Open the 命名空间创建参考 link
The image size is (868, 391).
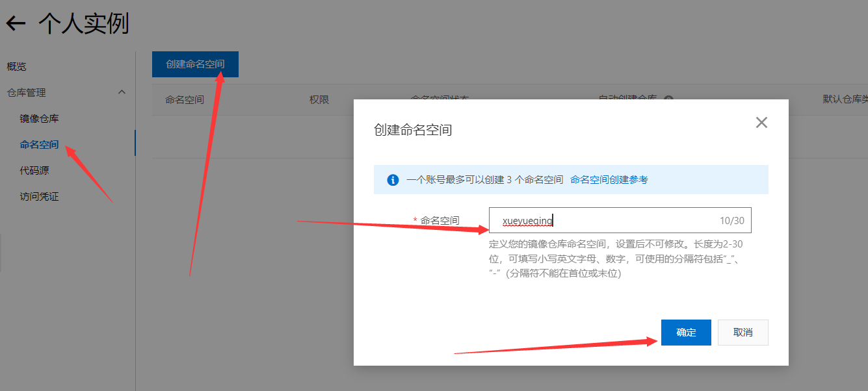609,180
